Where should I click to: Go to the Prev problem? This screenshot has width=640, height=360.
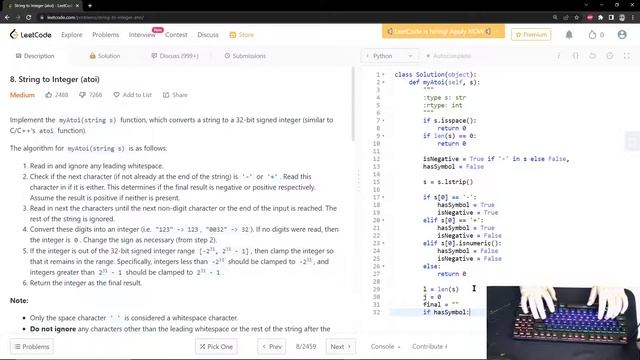272,347
